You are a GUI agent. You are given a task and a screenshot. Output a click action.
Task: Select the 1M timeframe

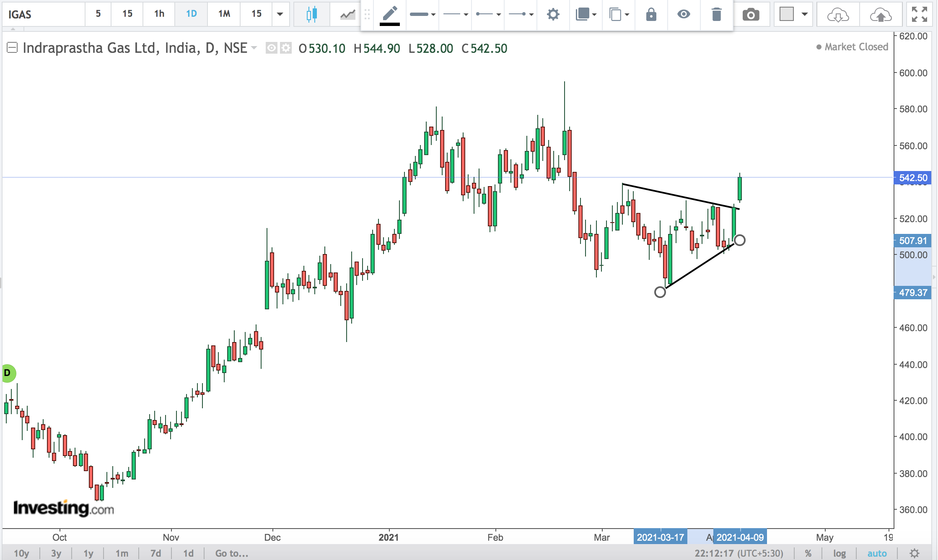coord(224,14)
